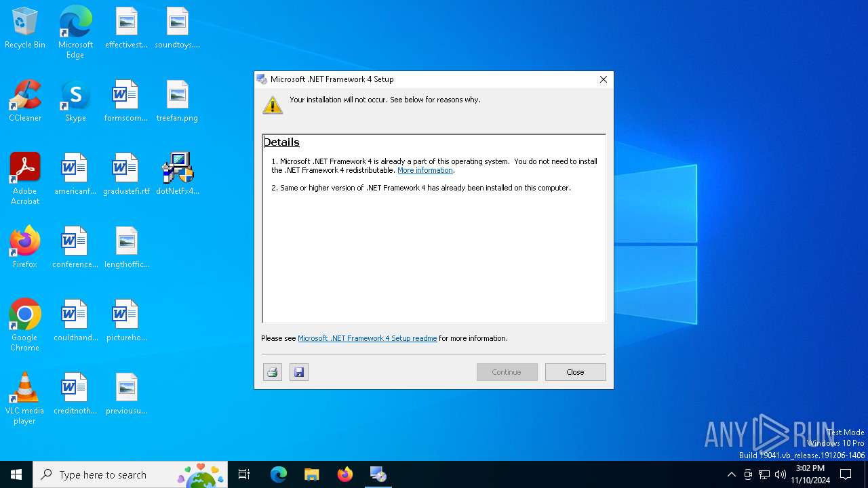The height and width of the screenshot is (488, 868).
Task: Select the creditnoth... Word document icon
Action: [75, 394]
